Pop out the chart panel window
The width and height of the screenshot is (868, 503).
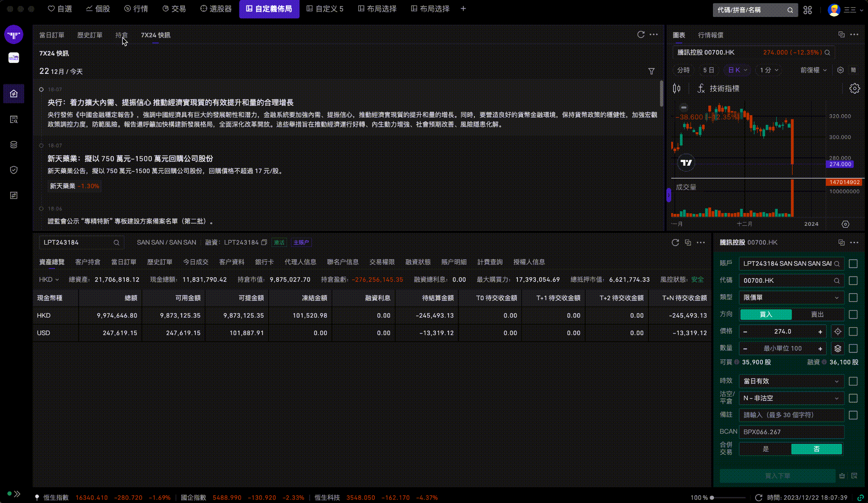click(841, 34)
